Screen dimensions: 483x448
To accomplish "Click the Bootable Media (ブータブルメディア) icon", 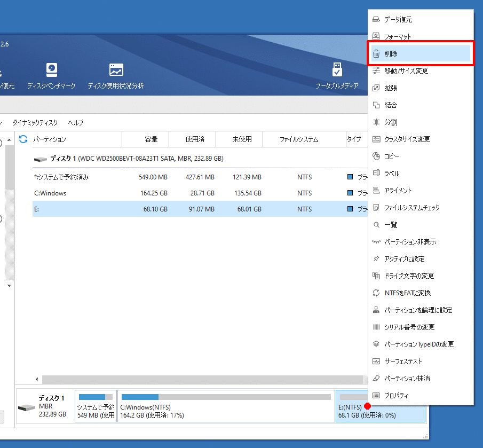I will pos(337,70).
